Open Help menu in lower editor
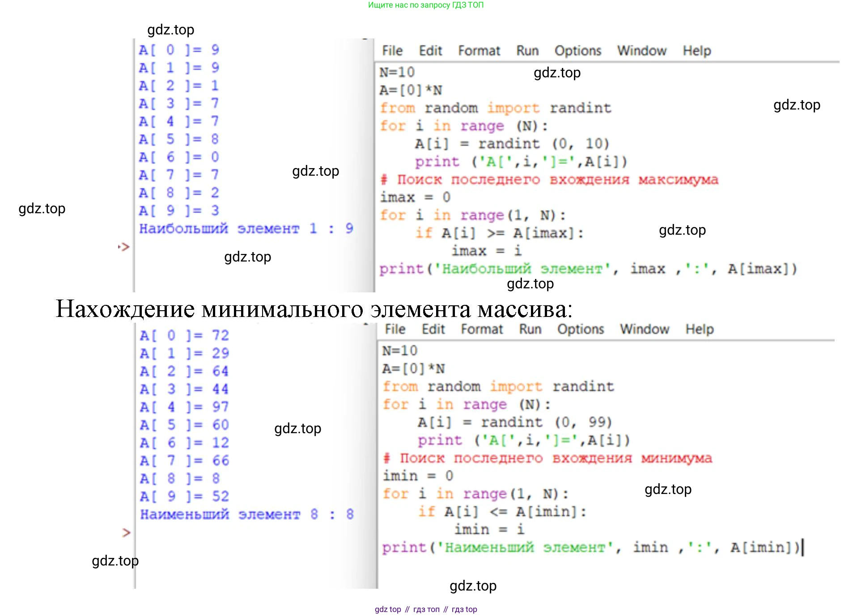 pos(699,329)
